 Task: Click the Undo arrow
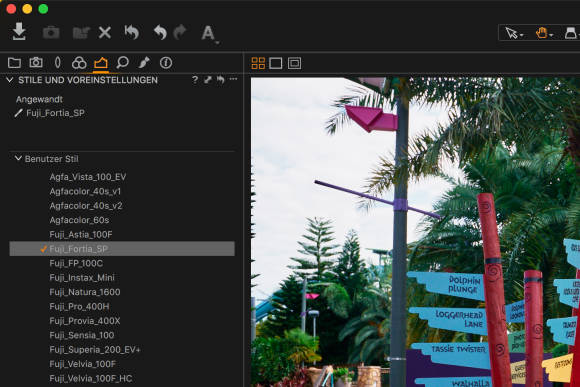pyautogui.click(x=160, y=33)
